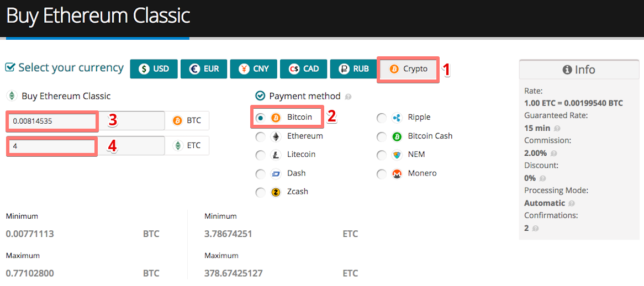Click the Litecoin coin icon
644x286 pixels.
pyautogui.click(x=275, y=156)
